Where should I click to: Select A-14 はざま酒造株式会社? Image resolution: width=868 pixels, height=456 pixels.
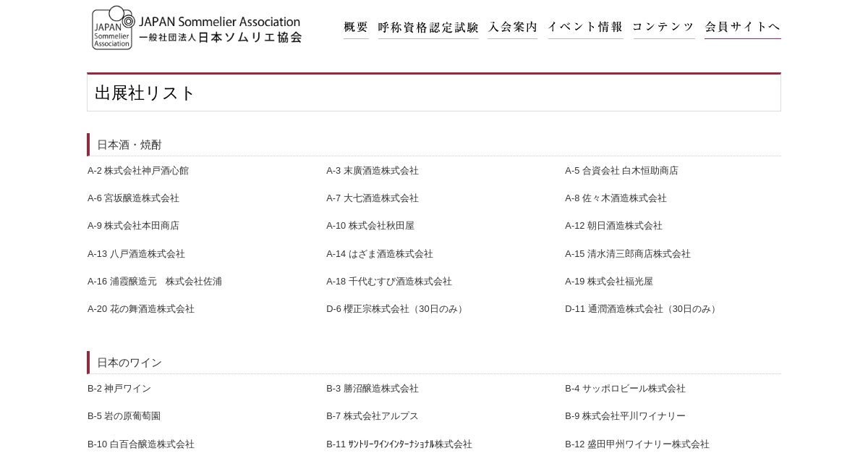coord(380,254)
